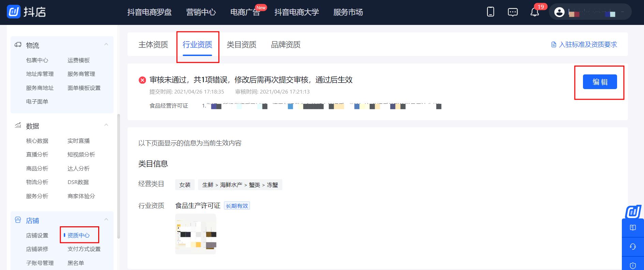The width and height of the screenshot is (644, 270).
Task: Open 服务商管理 in the sidebar
Action: coord(81,74)
